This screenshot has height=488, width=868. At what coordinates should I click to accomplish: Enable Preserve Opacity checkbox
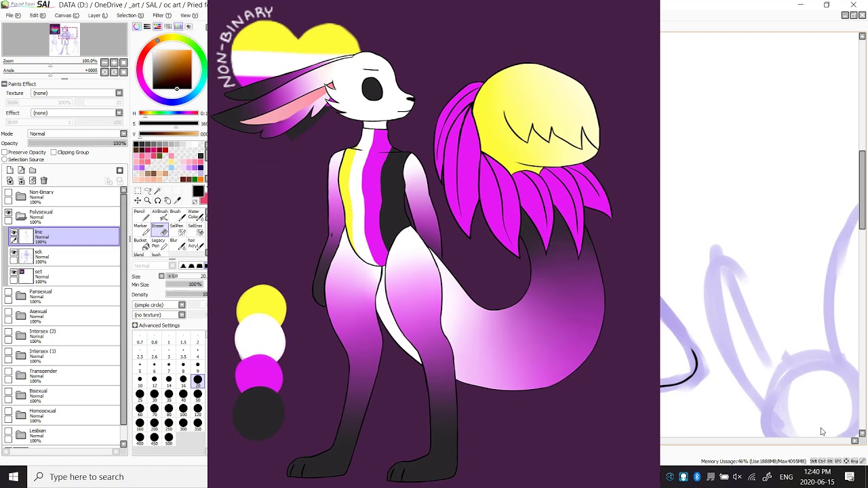4,152
